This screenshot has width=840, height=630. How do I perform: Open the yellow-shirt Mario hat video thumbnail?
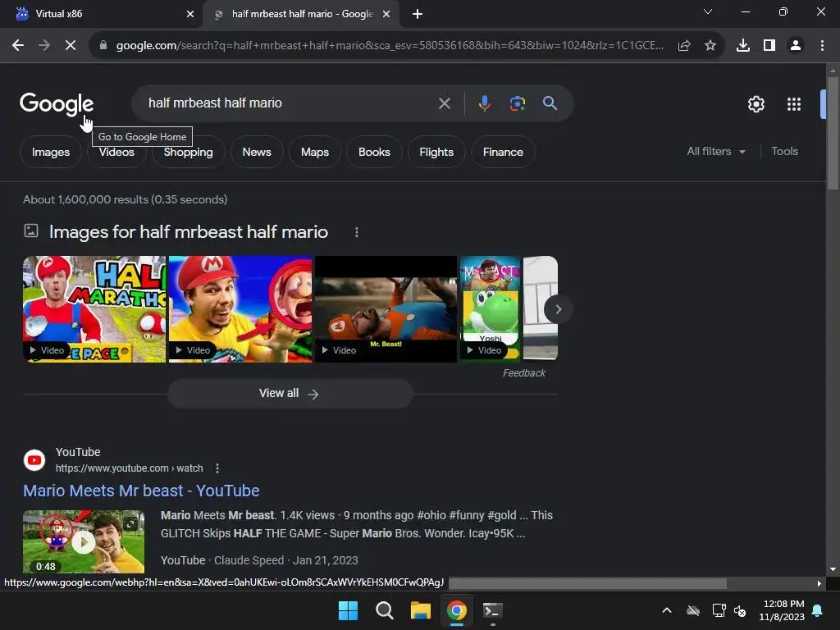[x=240, y=309]
